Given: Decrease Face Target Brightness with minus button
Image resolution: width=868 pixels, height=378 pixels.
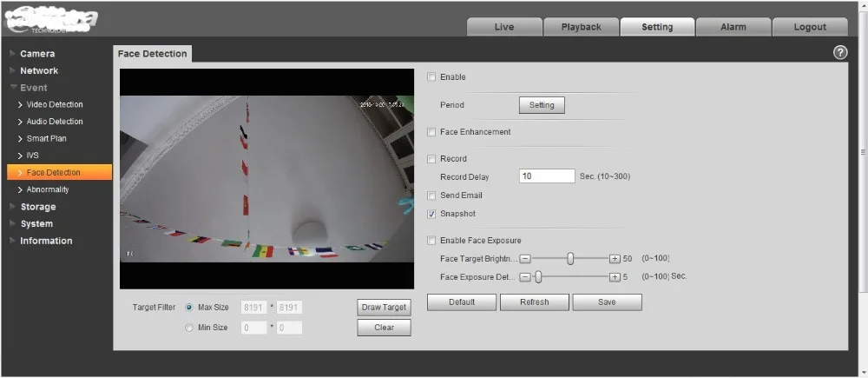Looking at the screenshot, I should coord(525,259).
